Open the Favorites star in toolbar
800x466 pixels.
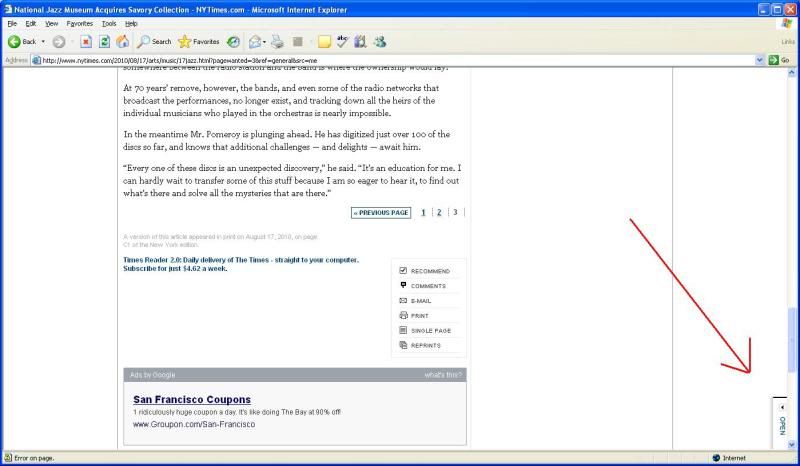[x=198, y=42]
